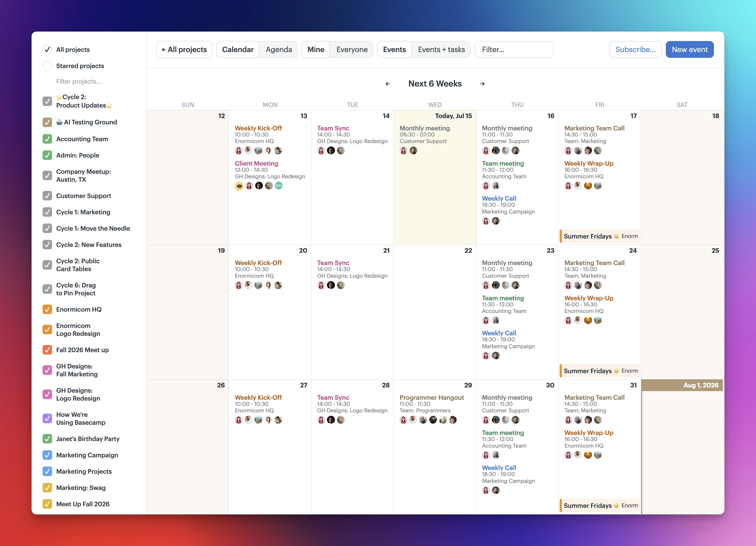Screen dimensions: 756x546
Task: Advance to next weeks with right arrow
Action: [x=482, y=84]
